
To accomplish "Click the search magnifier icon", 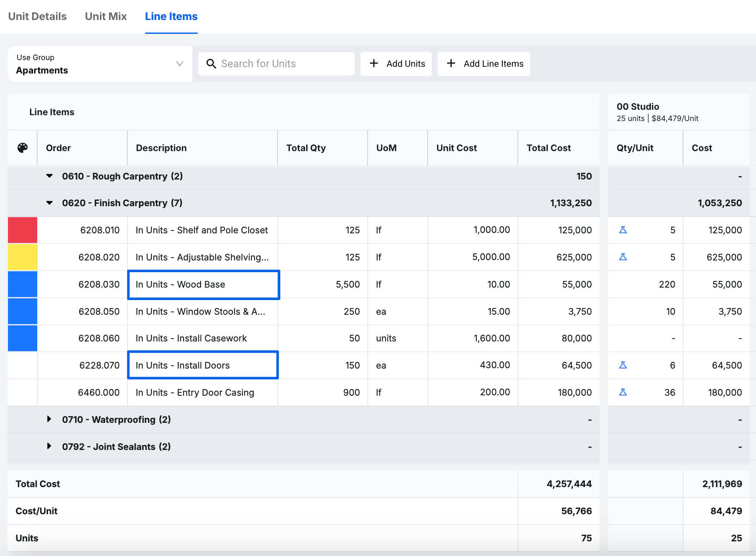I will tap(212, 64).
